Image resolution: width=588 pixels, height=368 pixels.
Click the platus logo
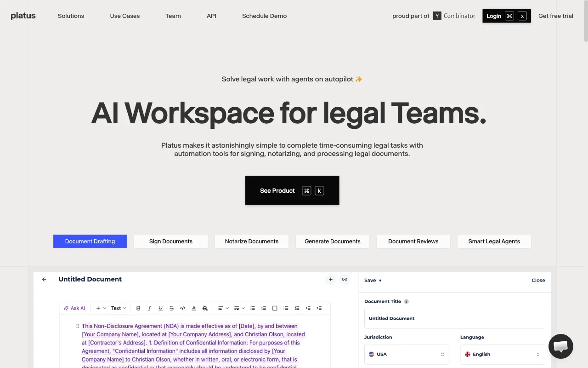[23, 16]
